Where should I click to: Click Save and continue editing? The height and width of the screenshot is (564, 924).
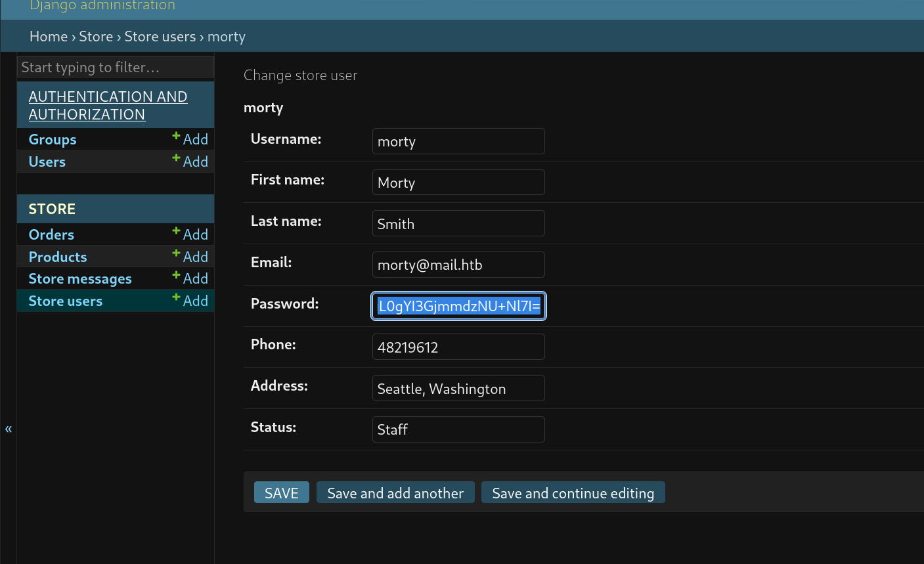[x=573, y=493]
